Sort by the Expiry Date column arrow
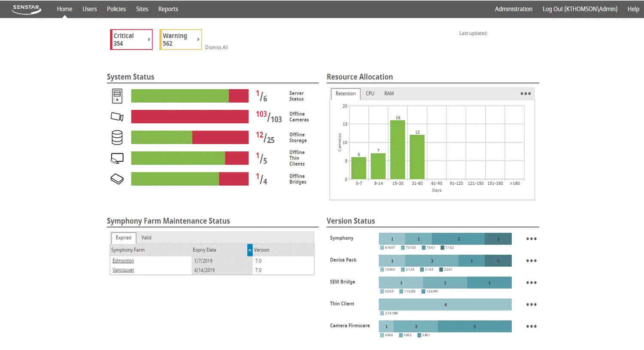The height and width of the screenshot is (350, 644). pyautogui.click(x=250, y=250)
